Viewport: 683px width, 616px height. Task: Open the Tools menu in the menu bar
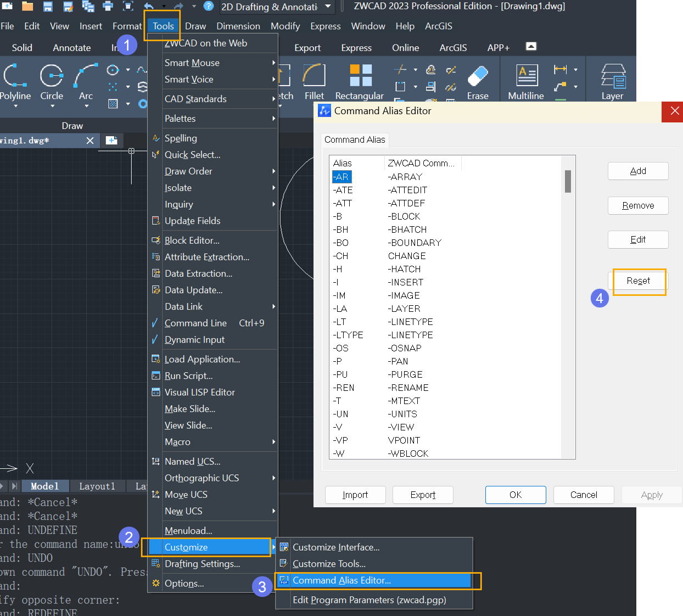pos(163,26)
